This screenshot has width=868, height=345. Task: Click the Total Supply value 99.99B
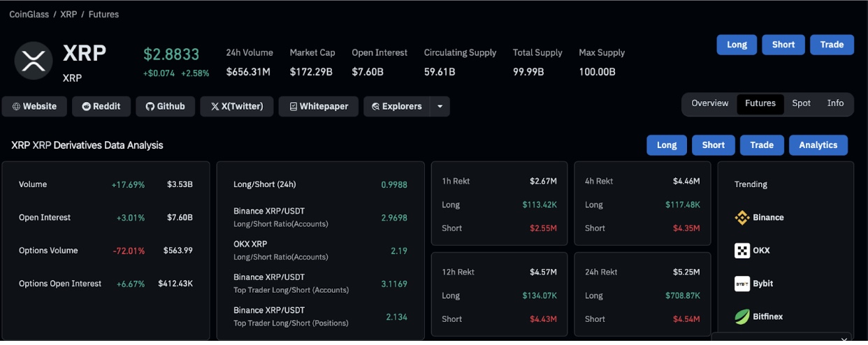tap(529, 72)
